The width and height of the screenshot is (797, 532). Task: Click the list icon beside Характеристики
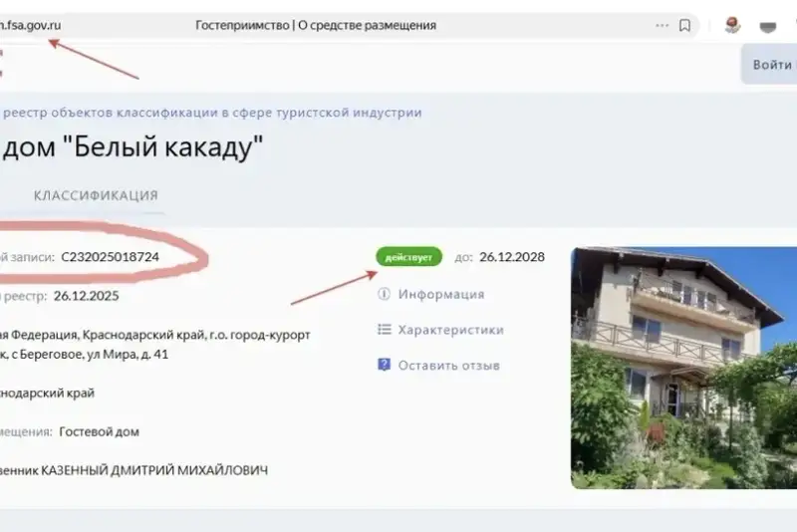385,329
